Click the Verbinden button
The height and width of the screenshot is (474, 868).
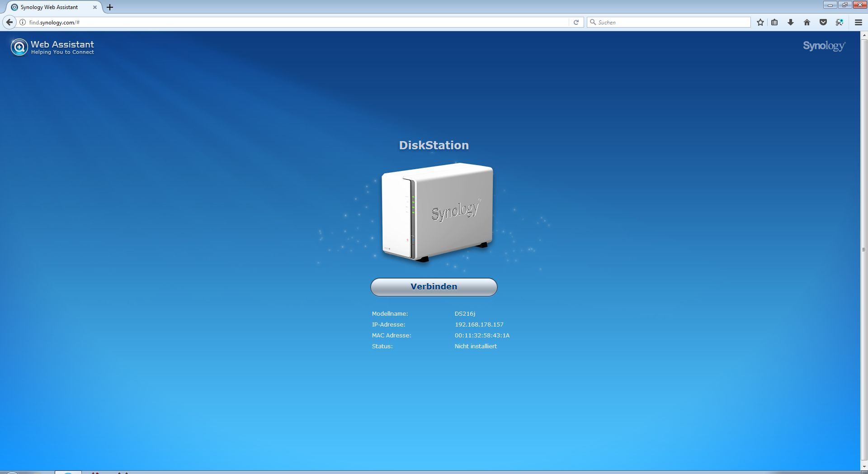[434, 287]
